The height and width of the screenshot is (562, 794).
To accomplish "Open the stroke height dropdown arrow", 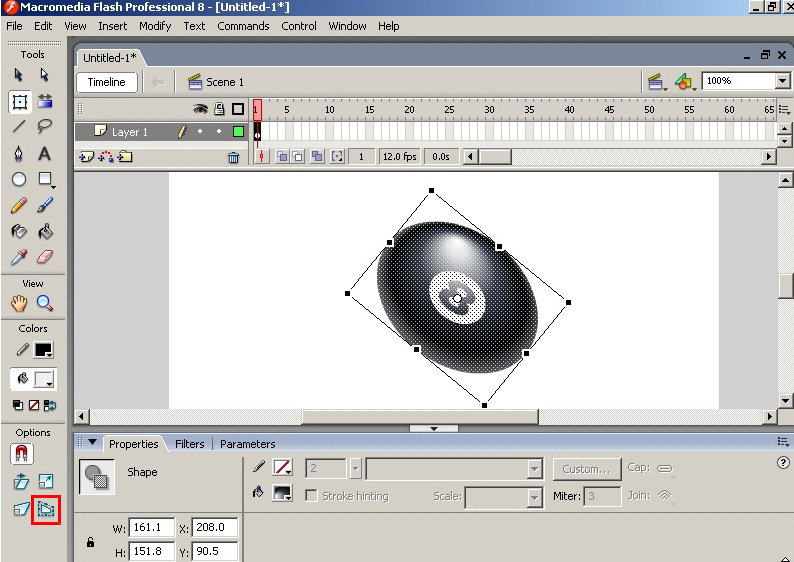I will click(355, 468).
